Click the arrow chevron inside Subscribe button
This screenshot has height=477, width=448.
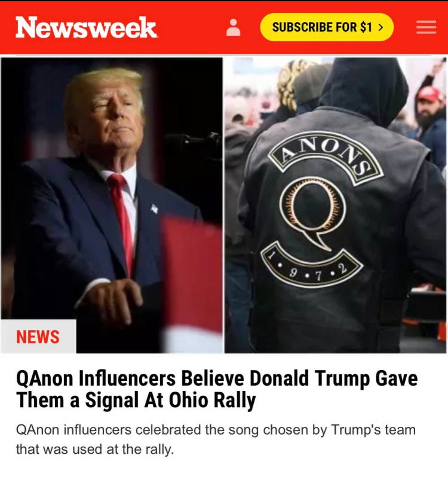pyautogui.click(x=381, y=27)
